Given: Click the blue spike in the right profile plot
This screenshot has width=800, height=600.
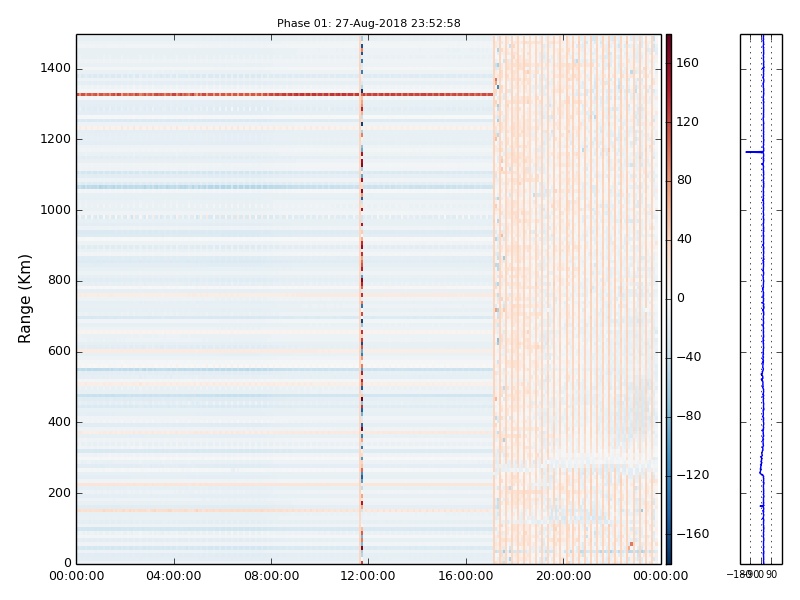Looking at the screenshot, I should (x=755, y=152).
